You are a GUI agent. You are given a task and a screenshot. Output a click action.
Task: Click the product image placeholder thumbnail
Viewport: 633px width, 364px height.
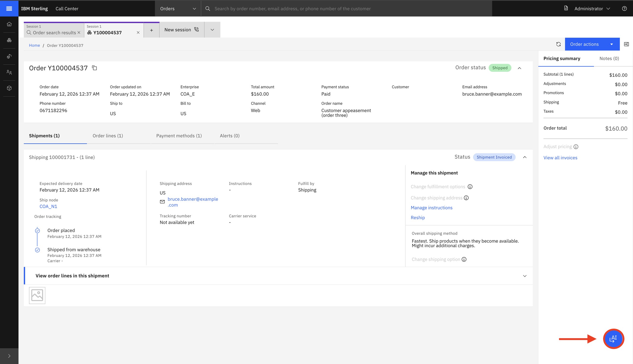37,295
